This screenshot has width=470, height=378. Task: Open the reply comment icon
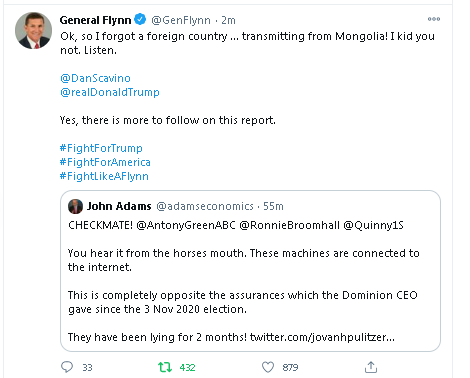pos(67,367)
